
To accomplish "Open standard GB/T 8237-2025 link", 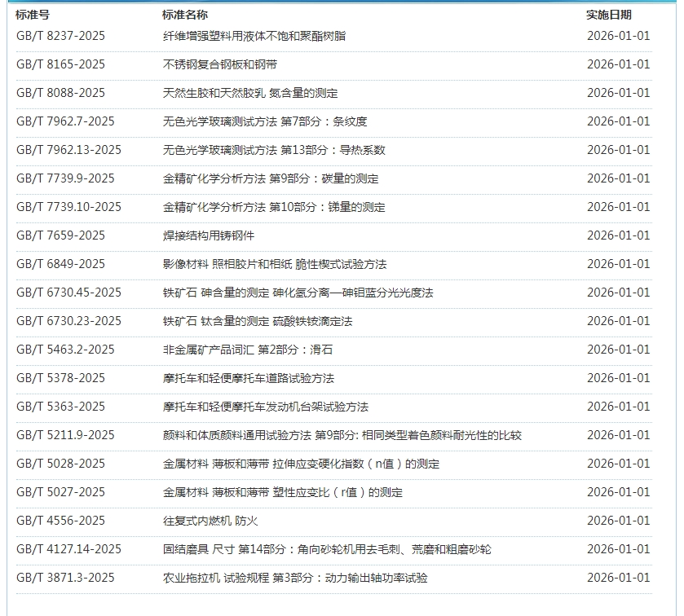I will (x=60, y=36).
